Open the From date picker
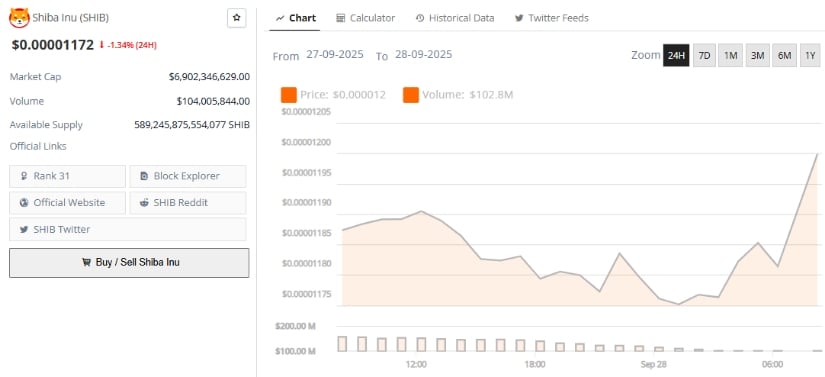This screenshot has height=377, width=825. [335, 55]
